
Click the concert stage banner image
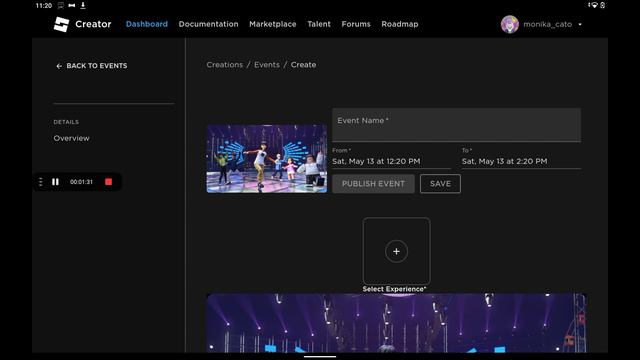pyautogui.click(x=396, y=323)
